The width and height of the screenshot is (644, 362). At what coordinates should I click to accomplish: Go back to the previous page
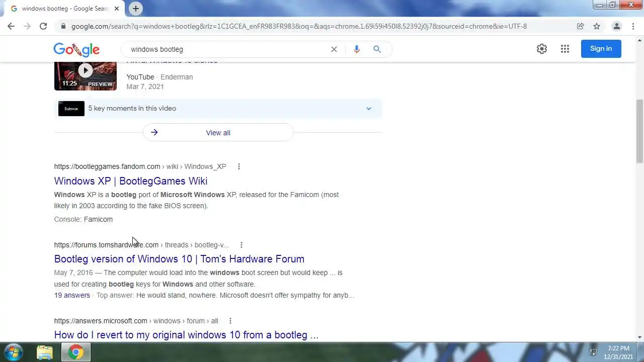[11, 26]
